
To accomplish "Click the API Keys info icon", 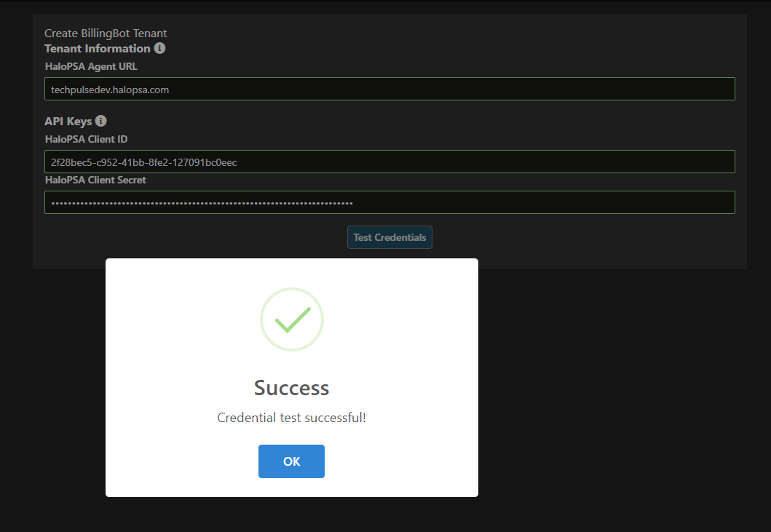I will pos(100,121).
